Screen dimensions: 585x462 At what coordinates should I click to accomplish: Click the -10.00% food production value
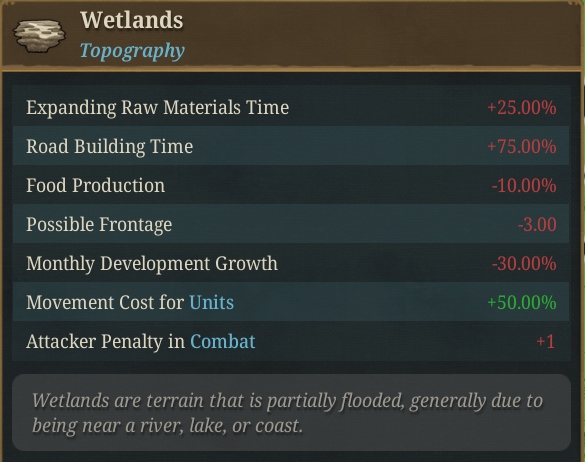point(524,185)
